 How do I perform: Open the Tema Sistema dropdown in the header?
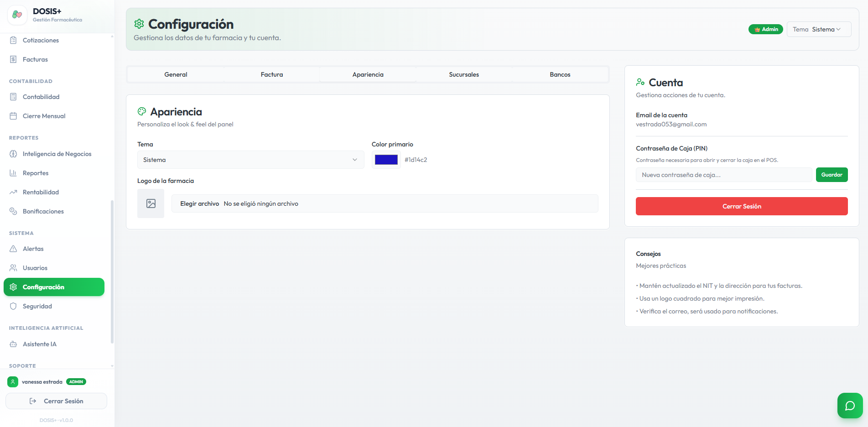click(x=819, y=29)
